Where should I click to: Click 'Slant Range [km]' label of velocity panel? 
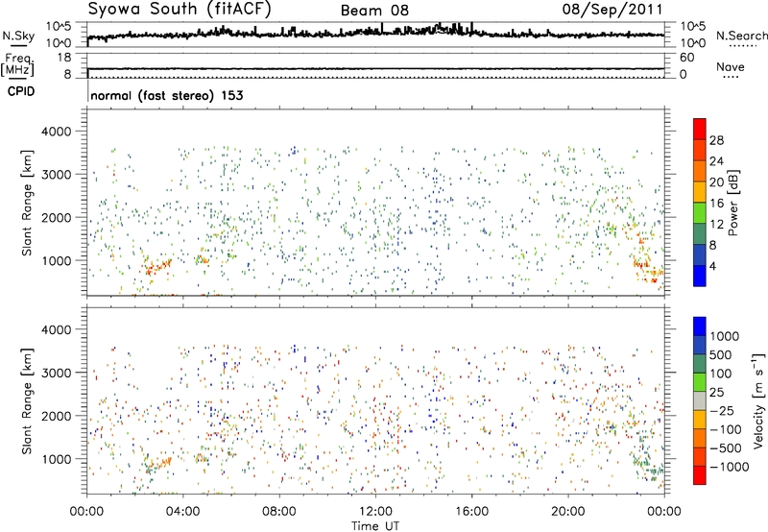[27, 400]
